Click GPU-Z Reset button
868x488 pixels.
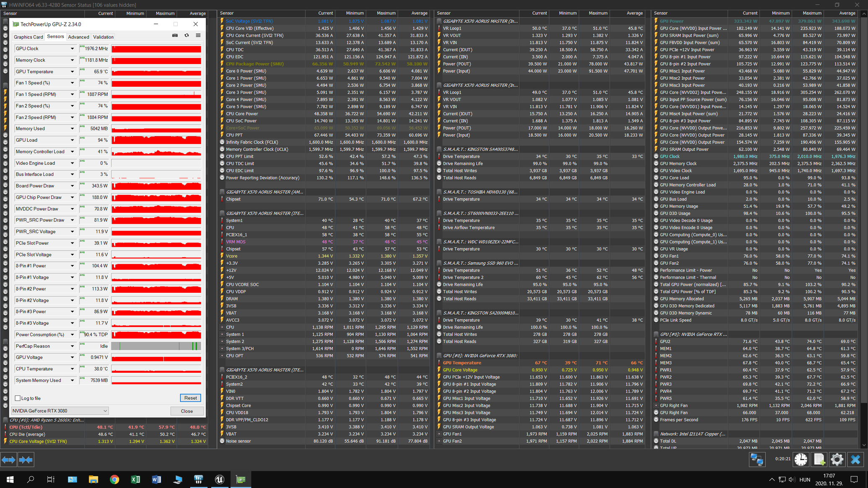(x=190, y=398)
